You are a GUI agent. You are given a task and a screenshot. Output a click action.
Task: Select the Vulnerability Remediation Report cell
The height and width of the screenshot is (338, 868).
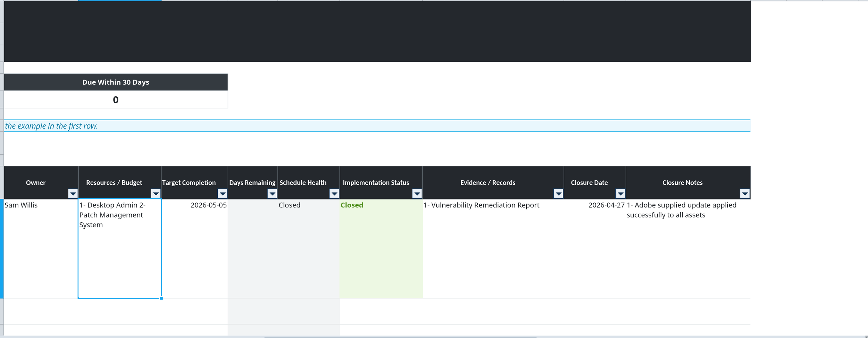click(493, 248)
